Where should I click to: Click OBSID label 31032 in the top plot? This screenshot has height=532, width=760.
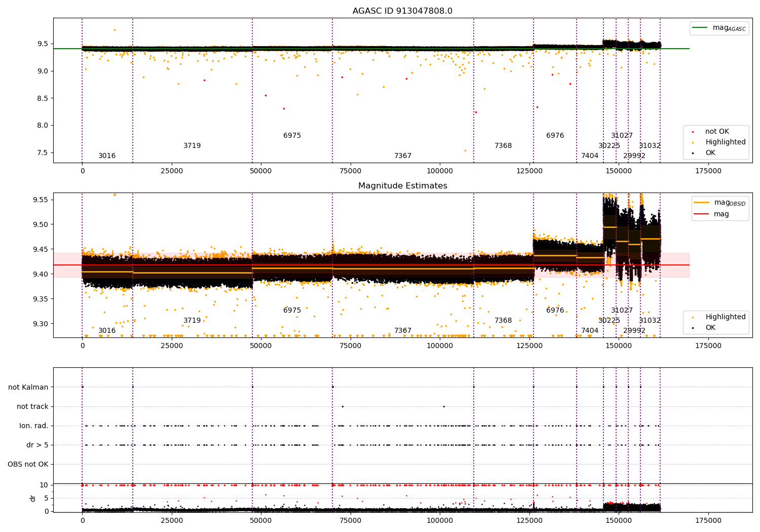650,146
